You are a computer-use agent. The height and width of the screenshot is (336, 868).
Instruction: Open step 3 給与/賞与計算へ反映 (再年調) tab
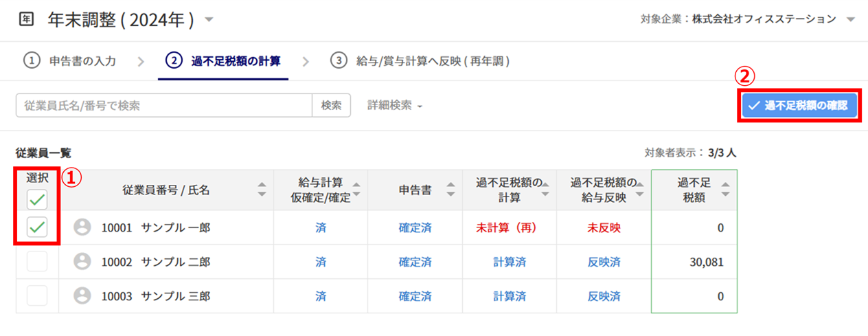click(x=420, y=60)
